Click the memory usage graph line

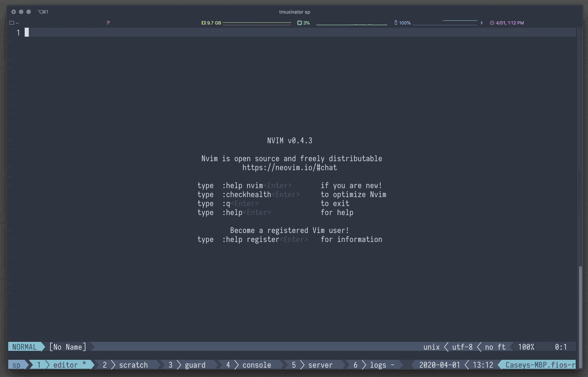pyautogui.click(x=257, y=23)
